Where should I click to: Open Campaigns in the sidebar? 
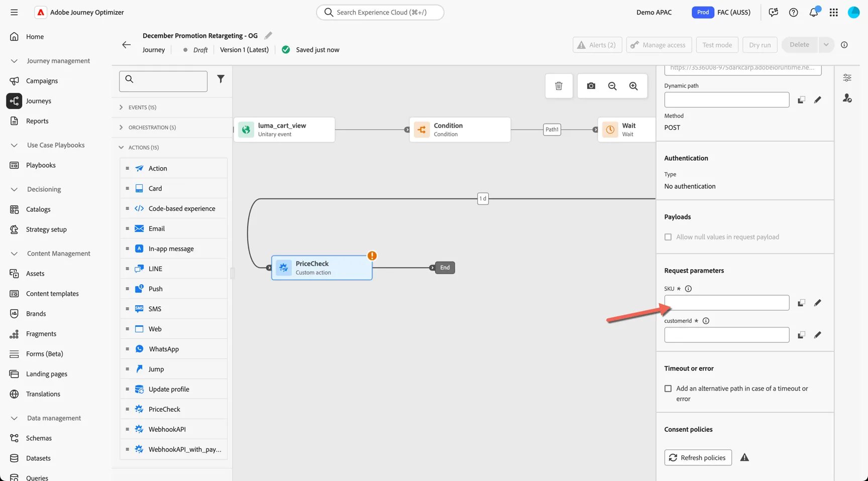(42, 81)
